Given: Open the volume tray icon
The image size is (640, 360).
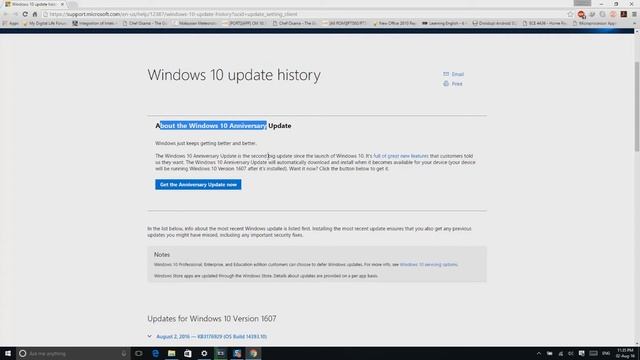Looking at the screenshot, I should tap(571, 353).
